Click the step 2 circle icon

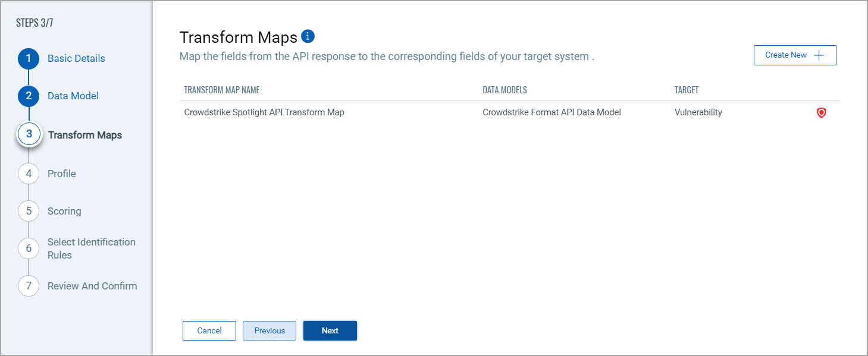click(x=29, y=96)
